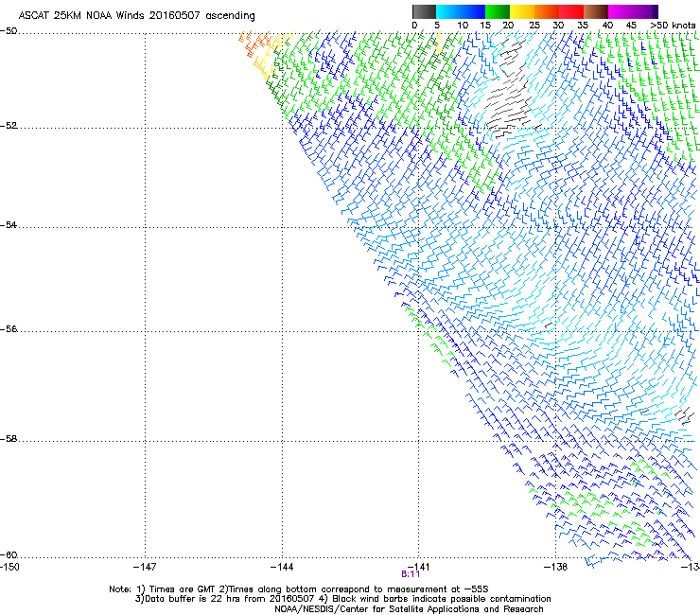Click the -150 longitude axis label
700x615 pixels.
(9, 567)
